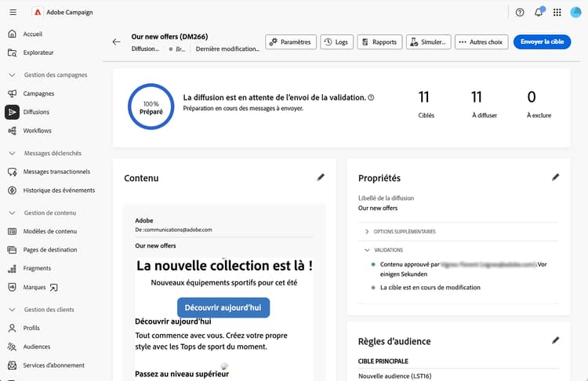588x381 pixels.
Task: Click the Marques shield icon
Action: 13,287
